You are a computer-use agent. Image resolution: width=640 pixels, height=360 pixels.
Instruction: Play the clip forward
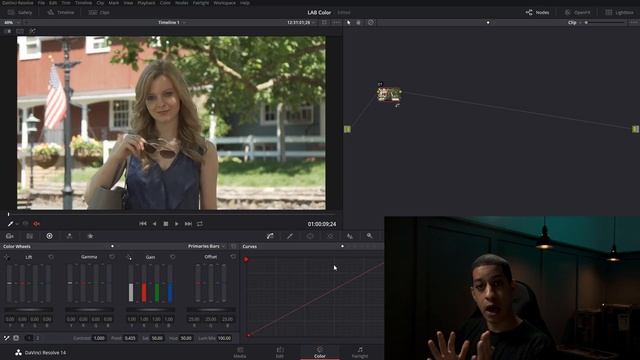[177, 224]
